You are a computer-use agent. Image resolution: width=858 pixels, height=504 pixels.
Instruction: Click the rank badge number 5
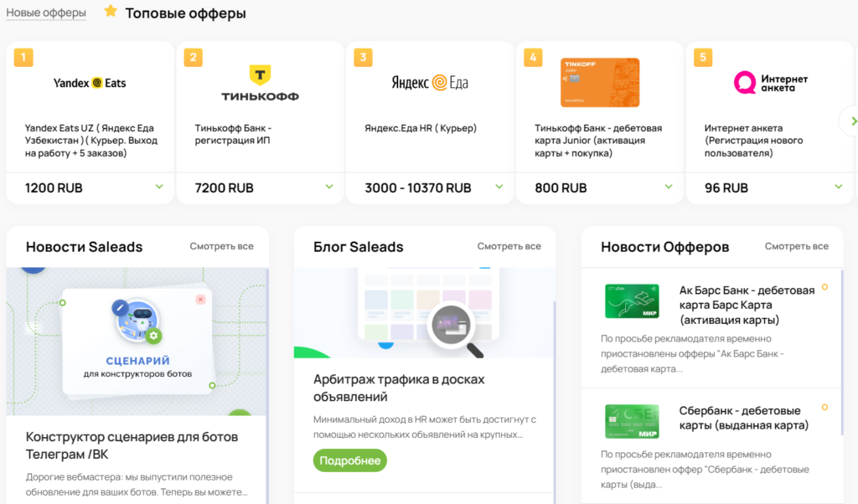(x=703, y=58)
